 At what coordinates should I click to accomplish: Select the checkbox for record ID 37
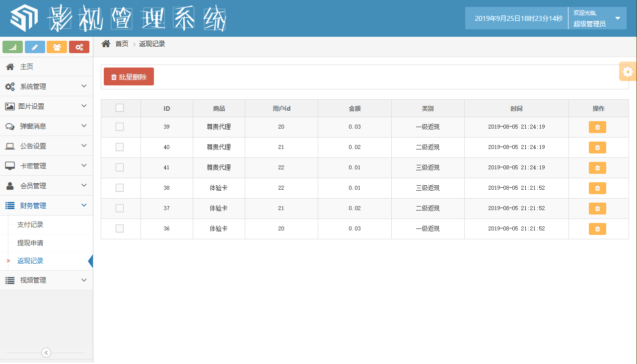tap(120, 208)
